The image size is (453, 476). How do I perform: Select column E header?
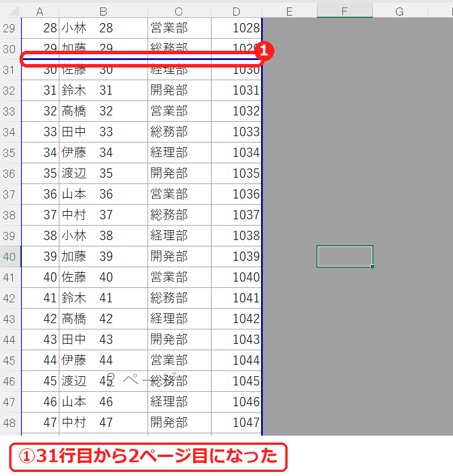click(289, 11)
